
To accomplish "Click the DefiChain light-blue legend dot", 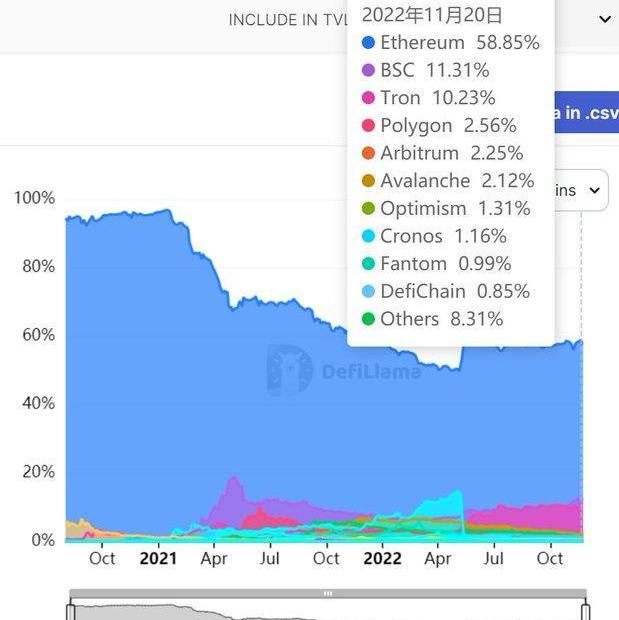I will [x=368, y=292].
